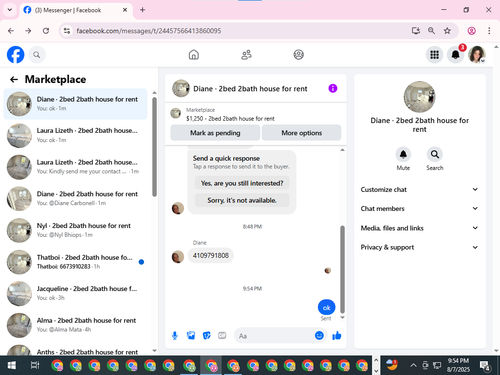
Task: Close the Messenger | Facebook tab
Action: (x=125, y=10)
